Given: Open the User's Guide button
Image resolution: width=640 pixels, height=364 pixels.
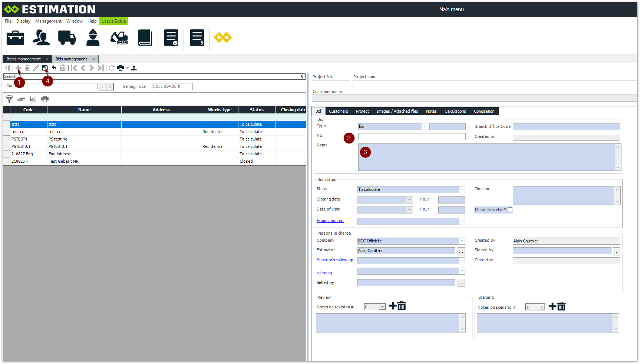Looking at the screenshot, I should tap(113, 21).
